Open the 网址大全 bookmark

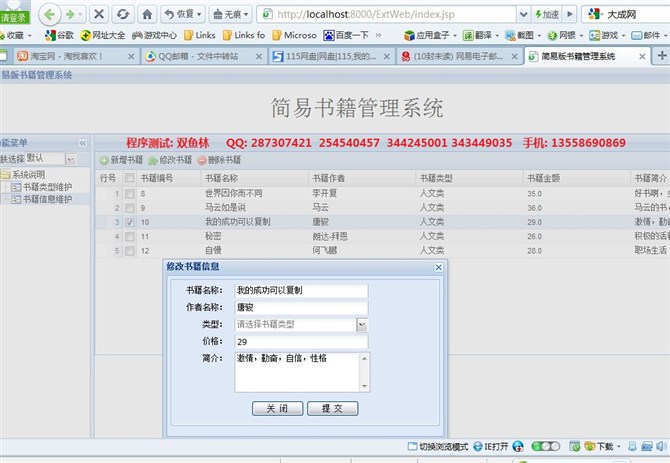coord(103,35)
